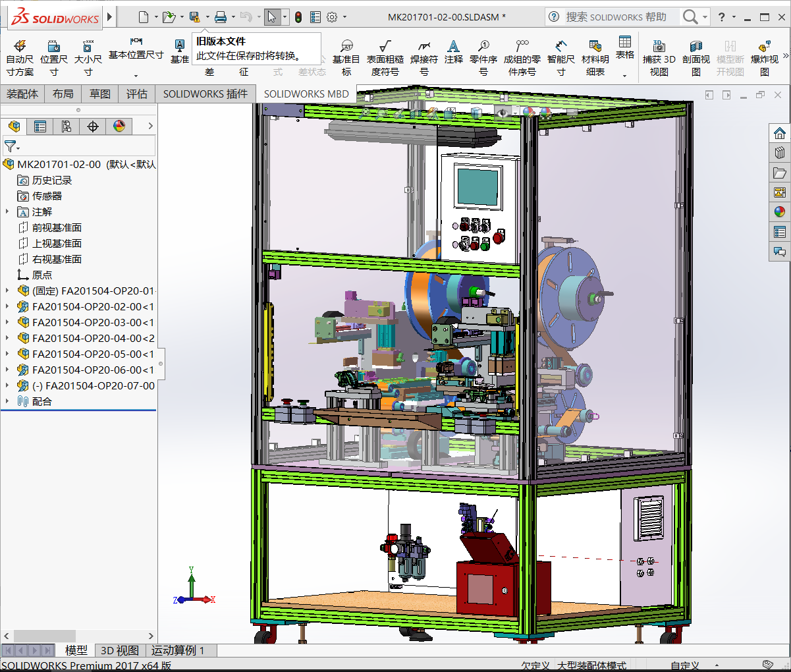Select the 模型 bottom tab

[76, 650]
